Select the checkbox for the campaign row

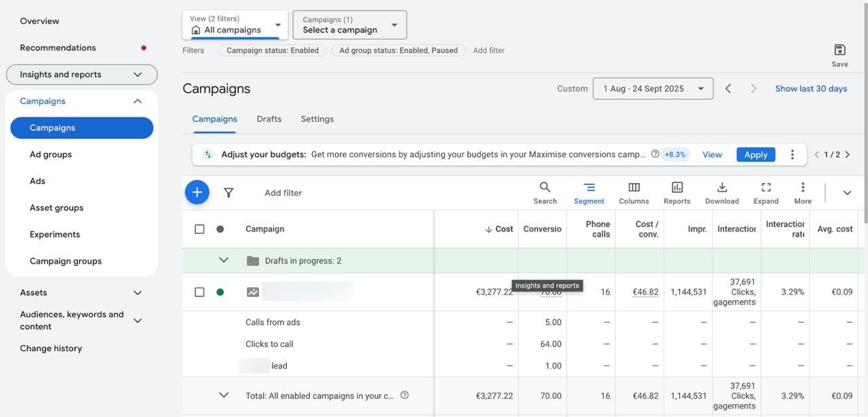tap(199, 292)
